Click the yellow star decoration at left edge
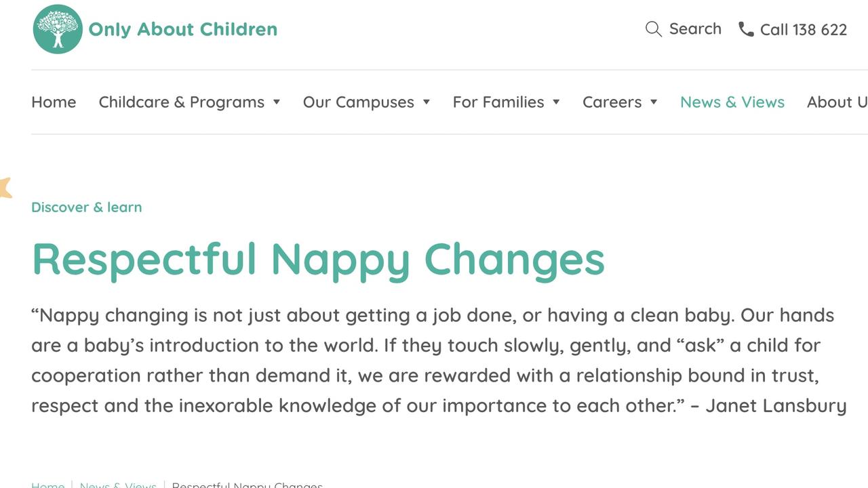This screenshot has width=868, height=488. 5,188
